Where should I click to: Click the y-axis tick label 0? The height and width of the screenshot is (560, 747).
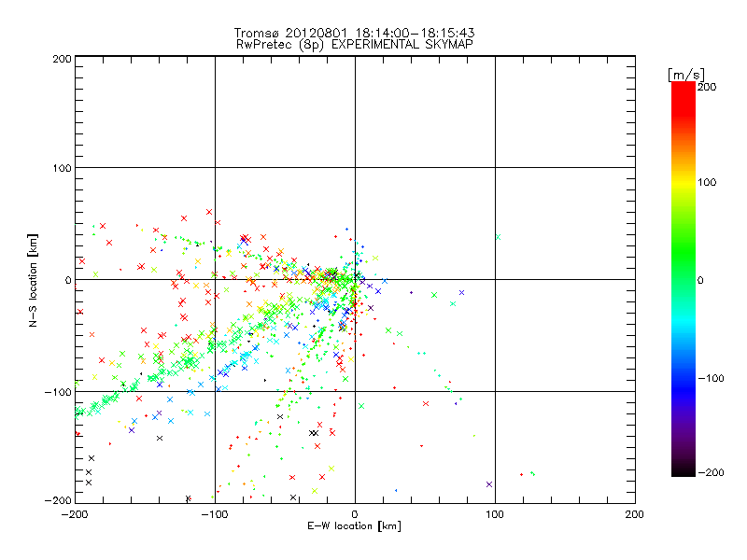click(x=68, y=280)
